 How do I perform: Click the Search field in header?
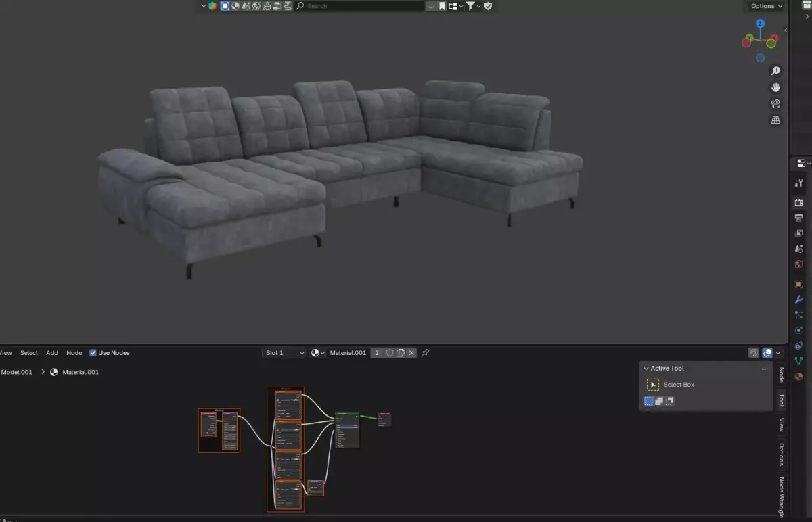point(359,6)
